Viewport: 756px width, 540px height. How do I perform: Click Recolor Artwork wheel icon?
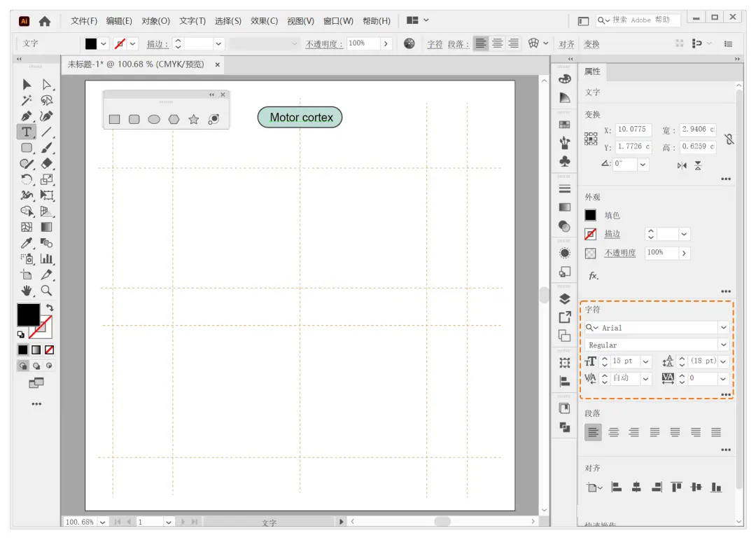click(409, 43)
